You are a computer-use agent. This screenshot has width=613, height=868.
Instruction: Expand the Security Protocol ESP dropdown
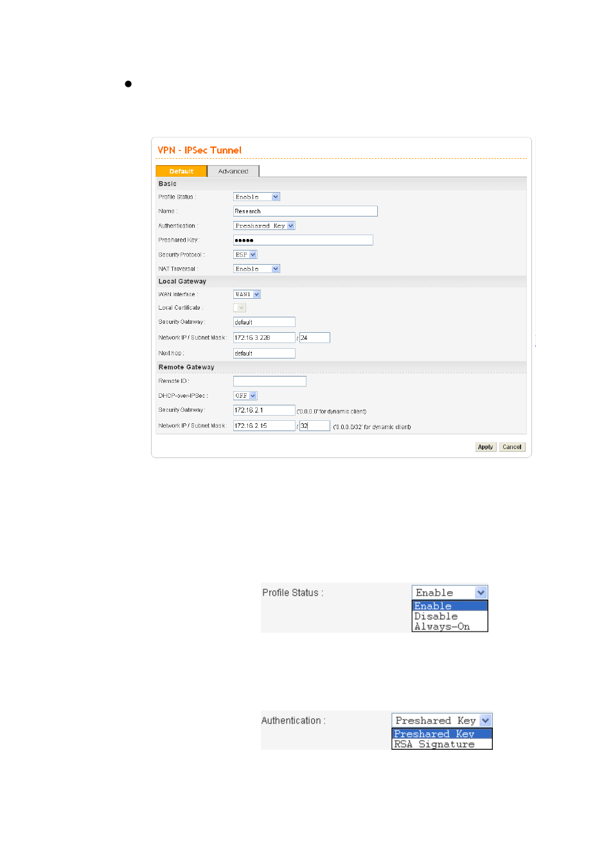245,254
